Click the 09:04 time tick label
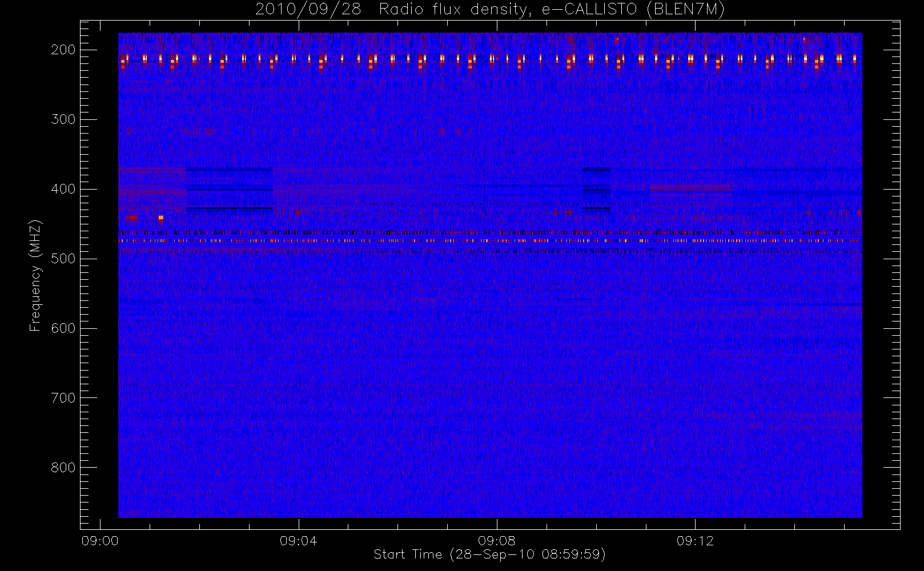924x571 pixels. (298, 541)
